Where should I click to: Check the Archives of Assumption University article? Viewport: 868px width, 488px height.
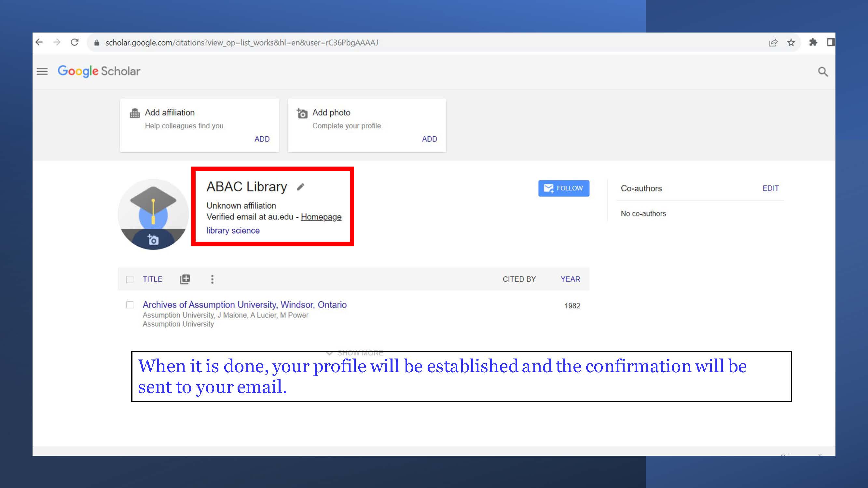pos(130,305)
